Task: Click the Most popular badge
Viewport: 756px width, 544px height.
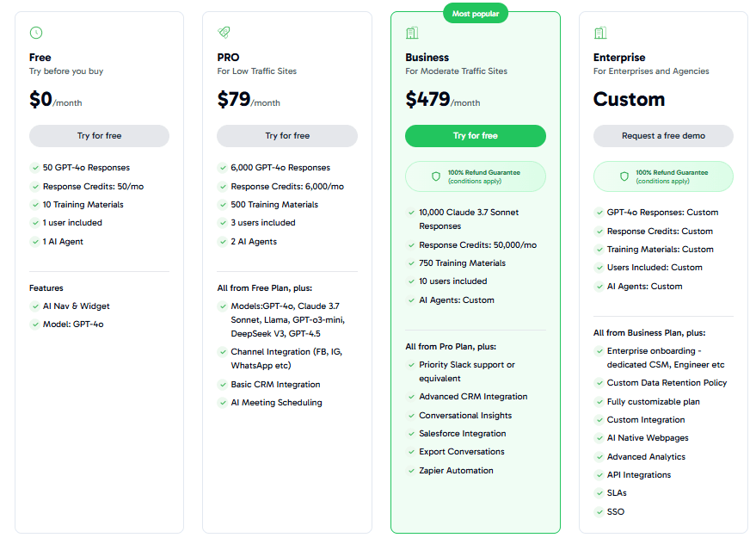Action: click(475, 14)
